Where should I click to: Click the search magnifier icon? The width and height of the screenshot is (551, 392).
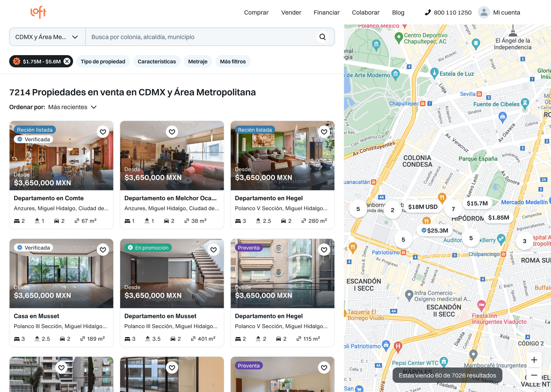pos(322,37)
